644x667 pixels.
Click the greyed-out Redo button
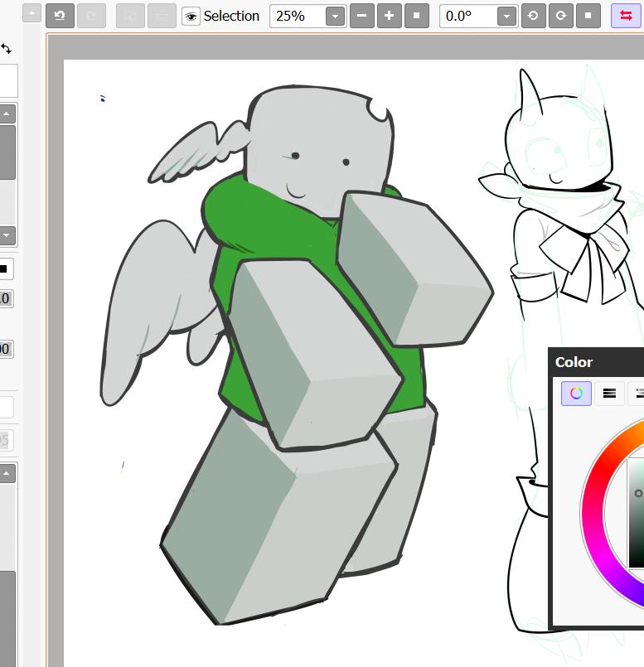point(91,16)
